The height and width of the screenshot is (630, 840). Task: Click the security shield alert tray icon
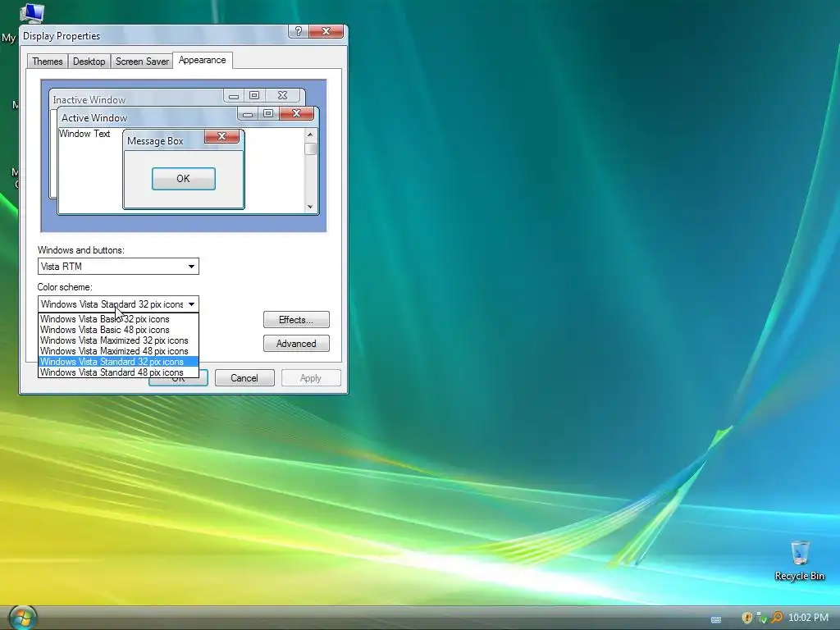coord(746,618)
